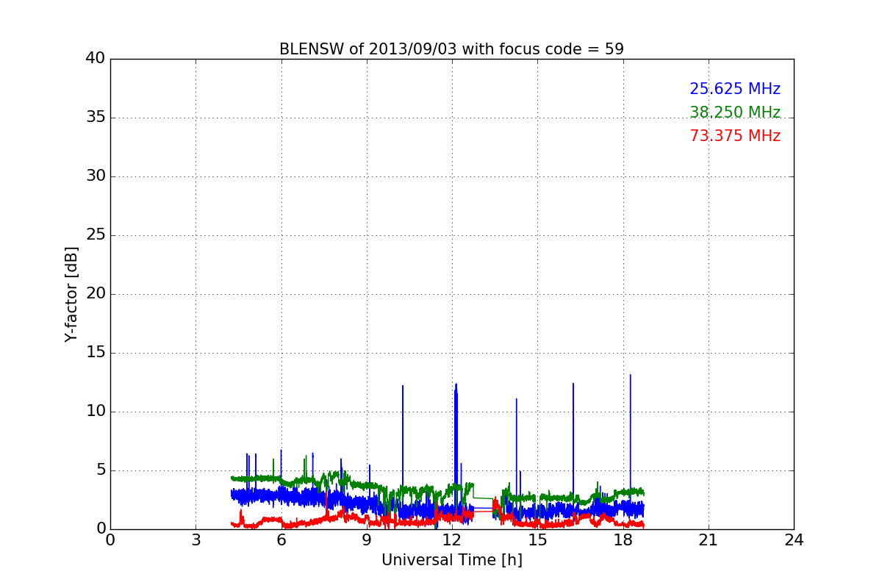Click the x-axis tick label 6
Screen dimensions: 882x588
pos(282,540)
